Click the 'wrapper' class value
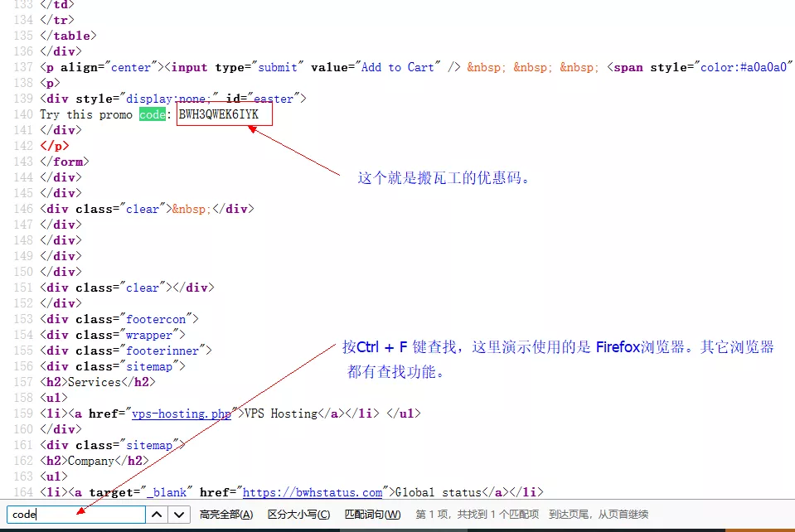The width and height of the screenshot is (795, 532). pyautogui.click(x=149, y=335)
